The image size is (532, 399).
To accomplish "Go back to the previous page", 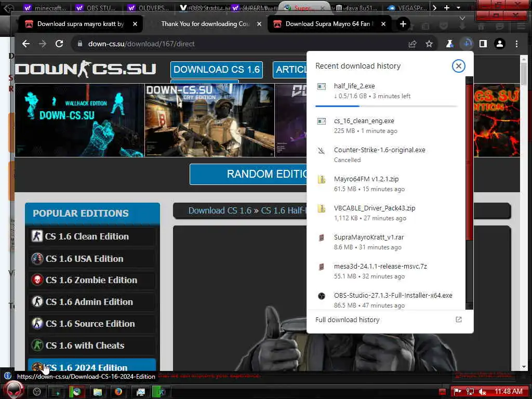I will tap(26, 44).
